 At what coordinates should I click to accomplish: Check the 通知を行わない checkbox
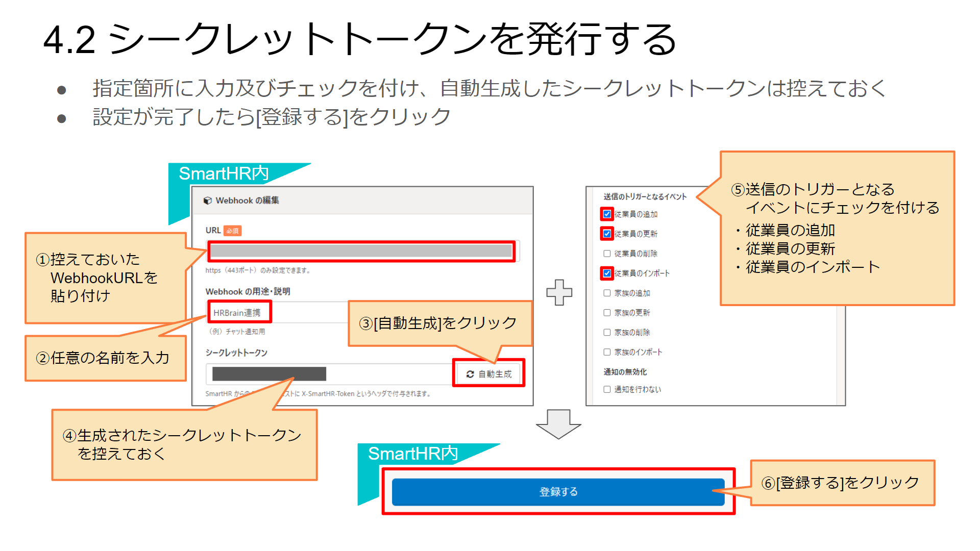coord(607,389)
